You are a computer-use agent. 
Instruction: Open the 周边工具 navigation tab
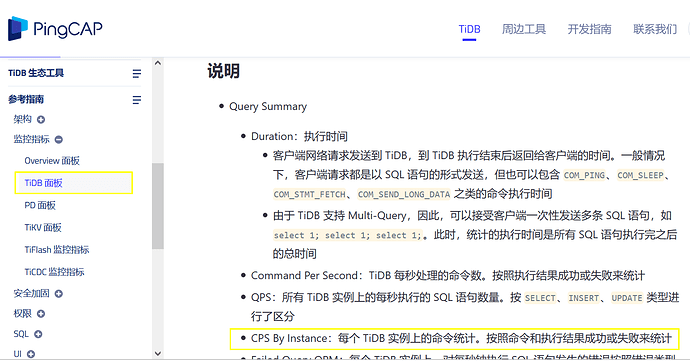[x=524, y=29]
